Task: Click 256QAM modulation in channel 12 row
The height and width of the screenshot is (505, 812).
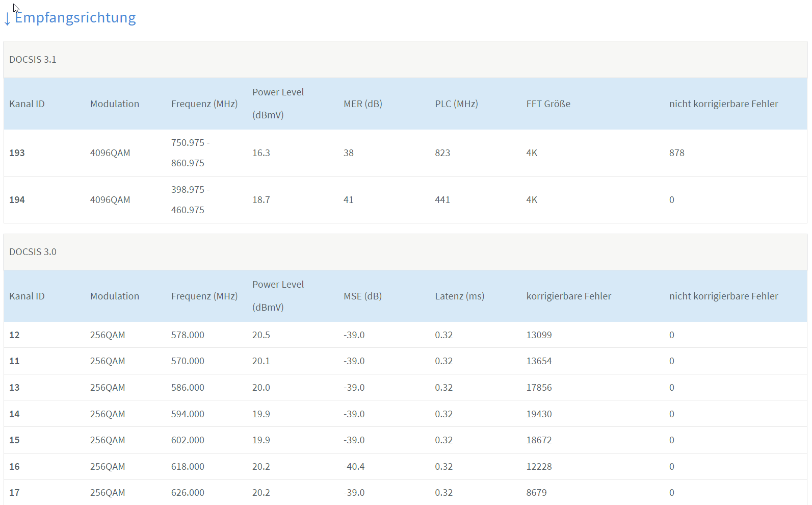Action: (108, 335)
